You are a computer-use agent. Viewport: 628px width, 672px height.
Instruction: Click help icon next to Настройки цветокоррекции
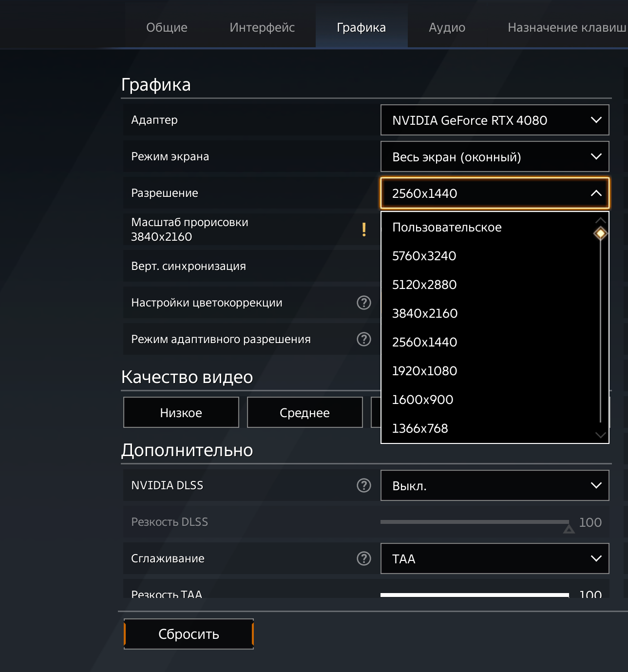[364, 303]
